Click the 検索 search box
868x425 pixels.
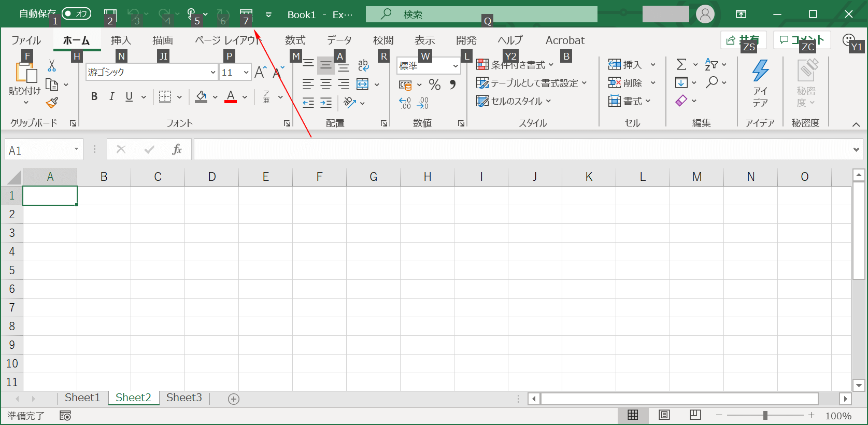481,15
